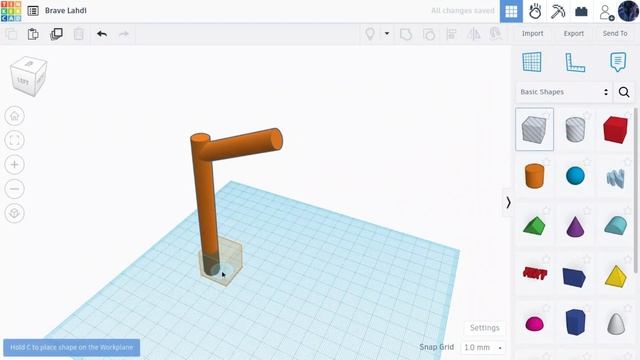Viewport: 640px width, 360px height.
Task: Redo the last action
Action: pos(124,33)
